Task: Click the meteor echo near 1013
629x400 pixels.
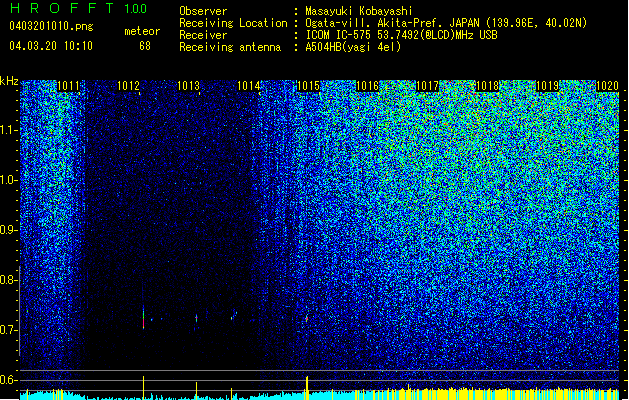Action: [x=196, y=319]
